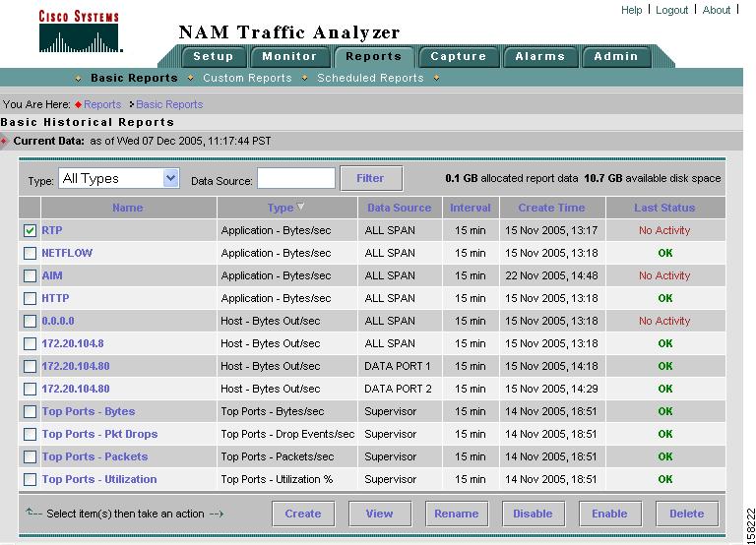This screenshot has width=756, height=545.
Task: Click the Basic Reports breadcrumb link
Action: coord(169,104)
